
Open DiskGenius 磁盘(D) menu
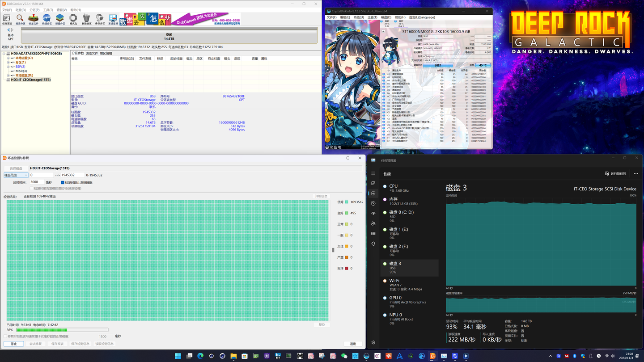[21, 10]
